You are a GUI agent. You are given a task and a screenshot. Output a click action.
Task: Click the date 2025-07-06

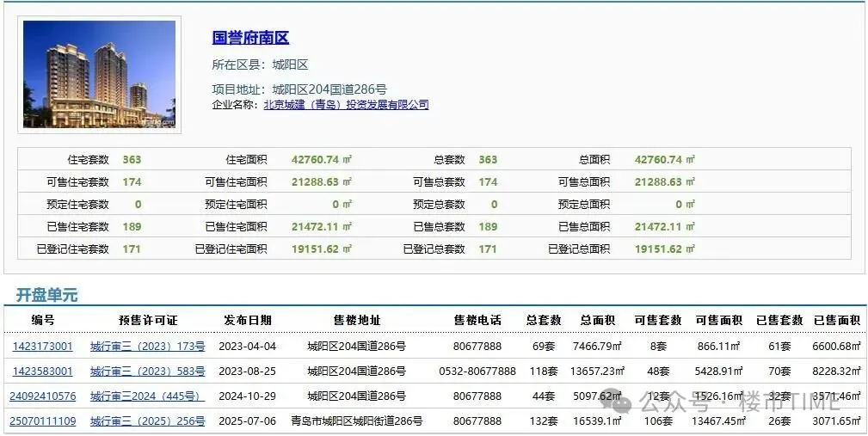click(x=248, y=421)
